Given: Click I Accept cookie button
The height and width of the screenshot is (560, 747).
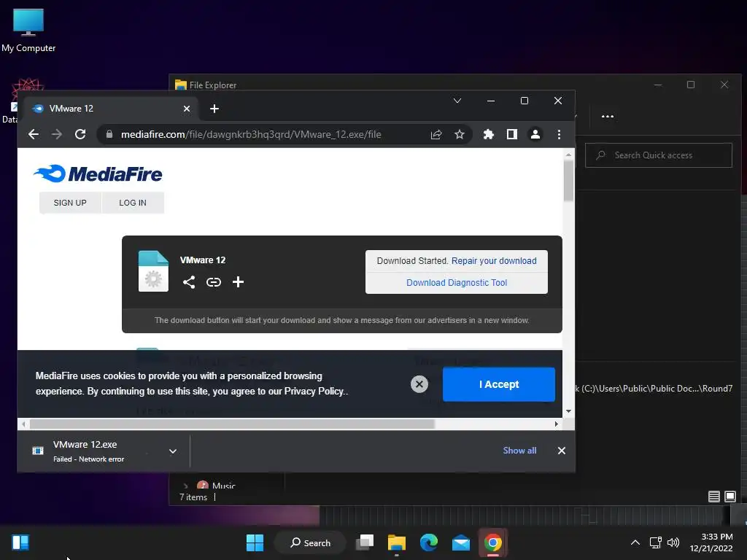Looking at the screenshot, I should pyautogui.click(x=499, y=384).
